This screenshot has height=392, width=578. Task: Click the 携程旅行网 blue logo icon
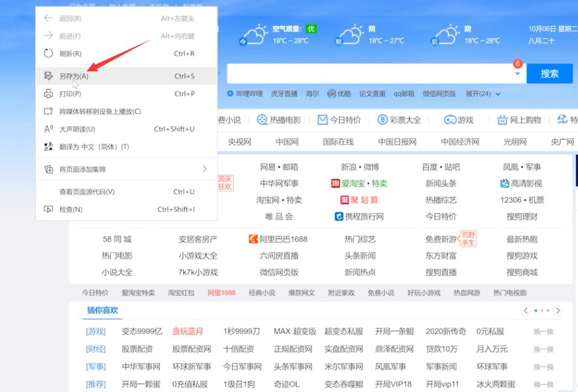coord(339,216)
